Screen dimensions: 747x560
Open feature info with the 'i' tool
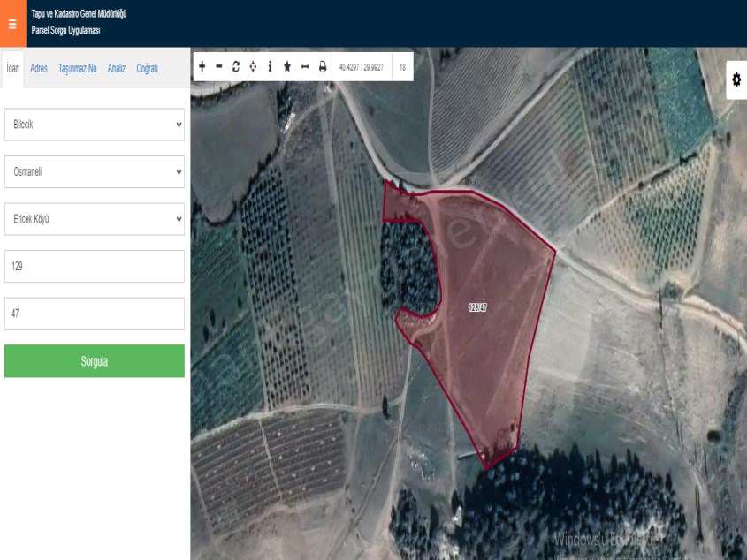coord(271,64)
